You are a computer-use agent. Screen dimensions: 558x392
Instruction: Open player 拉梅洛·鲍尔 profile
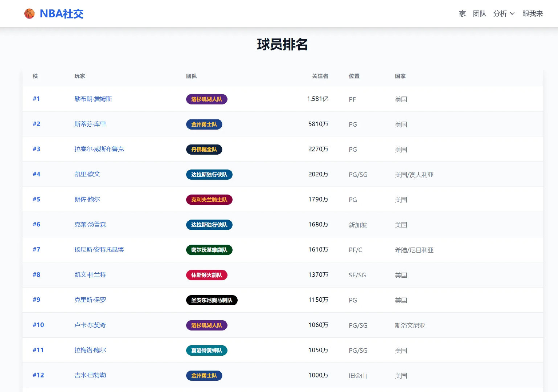90,350
